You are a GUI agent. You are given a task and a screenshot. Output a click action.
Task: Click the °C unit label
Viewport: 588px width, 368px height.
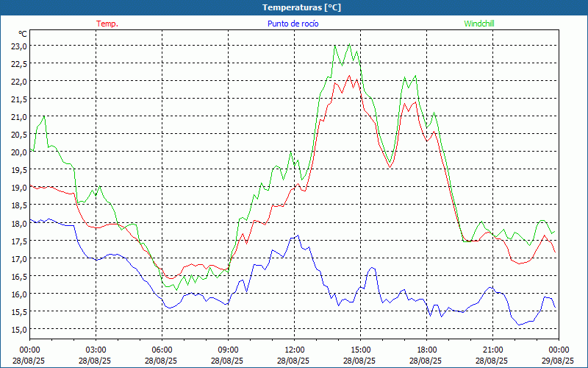(x=23, y=34)
